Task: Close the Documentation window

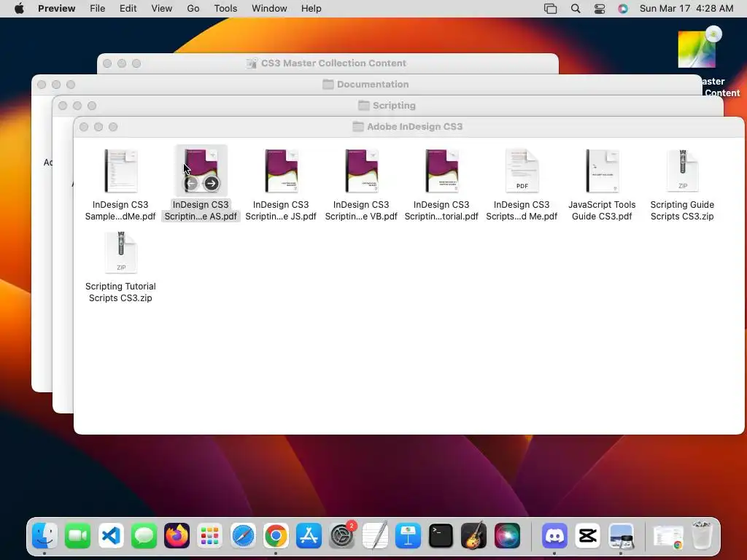Action: 42,85
